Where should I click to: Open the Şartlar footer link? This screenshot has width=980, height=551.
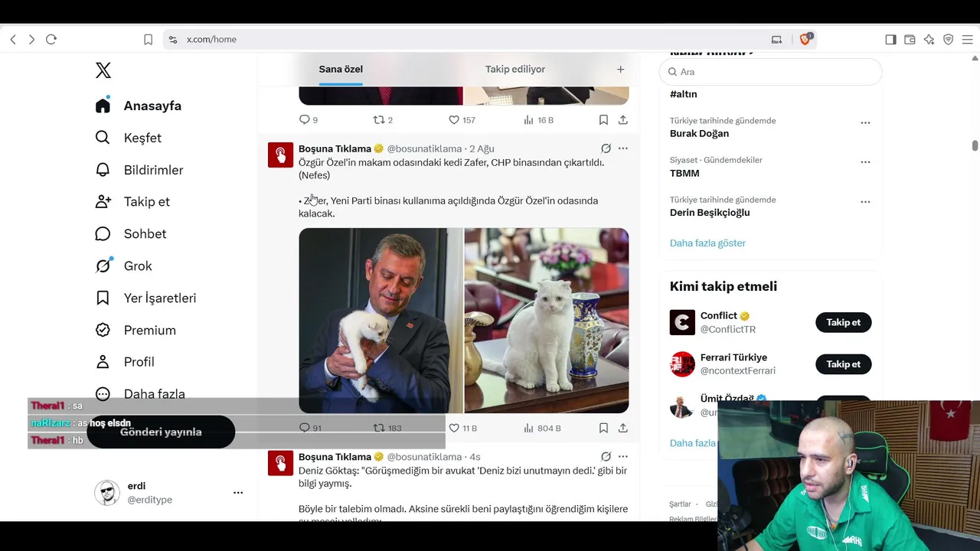tap(680, 504)
